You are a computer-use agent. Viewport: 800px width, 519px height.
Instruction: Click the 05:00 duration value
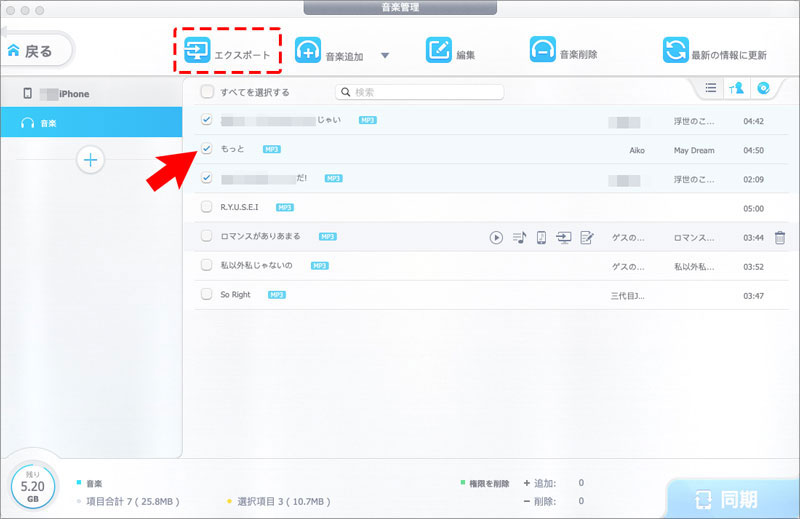(753, 208)
